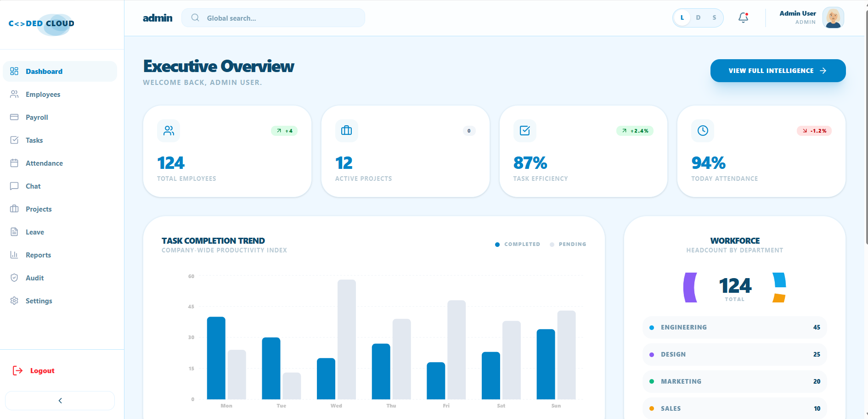Switch theme to L mode

[682, 17]
